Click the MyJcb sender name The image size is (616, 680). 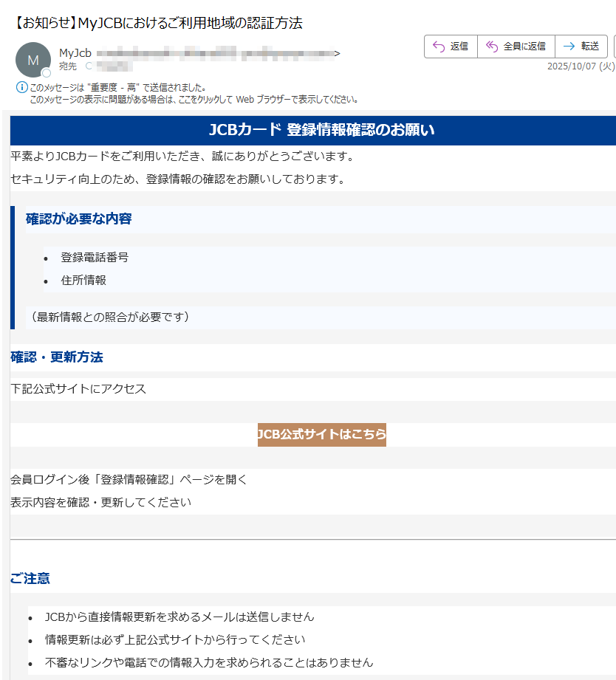point(75,52)
